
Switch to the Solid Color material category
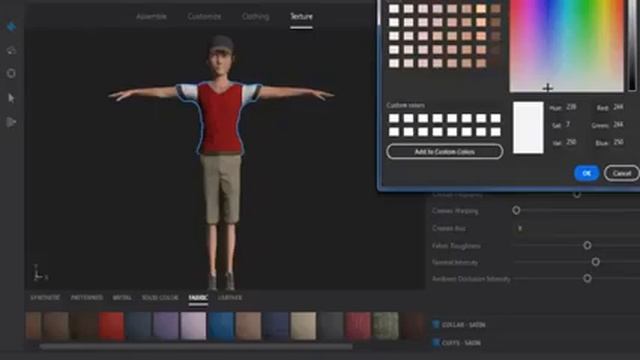point(160,298)
